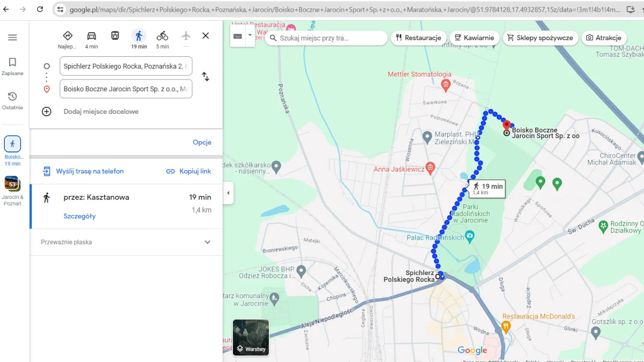This screenshot has width=644, height=362.
Task: Switch to cycling mode, 5 min
Action: click(x=163, y=39)
